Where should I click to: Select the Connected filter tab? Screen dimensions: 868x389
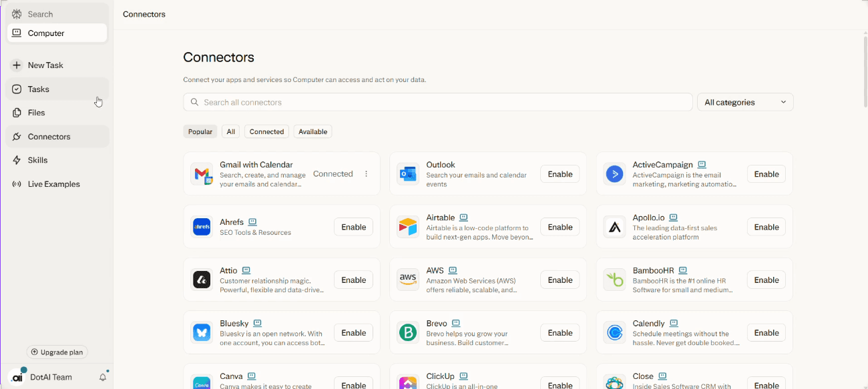267,131
